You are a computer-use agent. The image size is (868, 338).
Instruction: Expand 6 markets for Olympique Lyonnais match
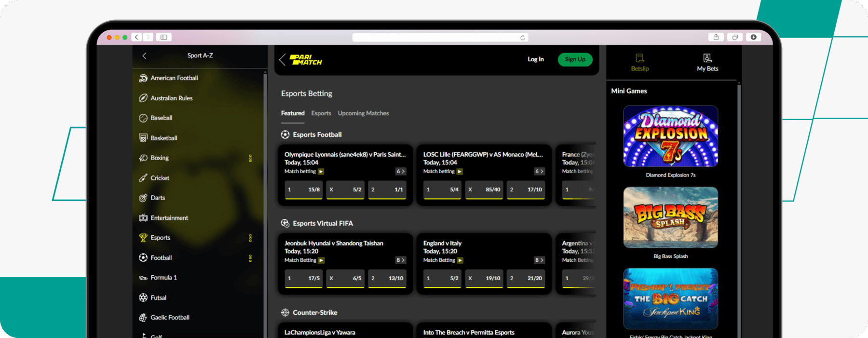point(401,172)
